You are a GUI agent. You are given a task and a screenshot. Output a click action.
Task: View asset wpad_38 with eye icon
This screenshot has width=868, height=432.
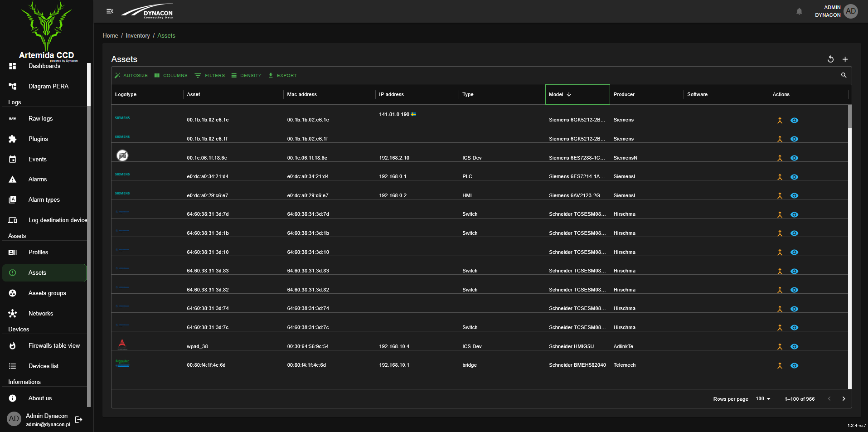794,346
